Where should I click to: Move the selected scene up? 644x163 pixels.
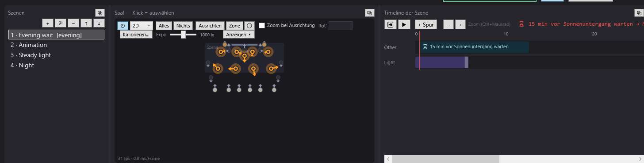(x=86, y=23)
